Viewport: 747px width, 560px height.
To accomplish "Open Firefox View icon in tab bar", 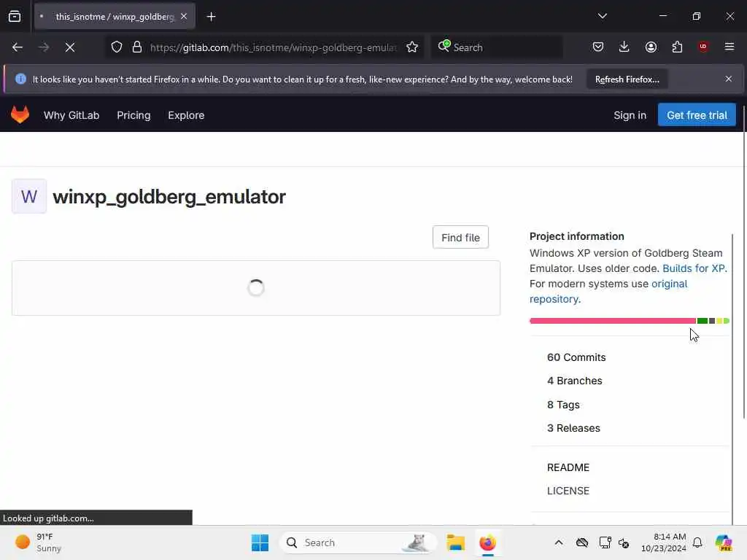I will [15, 16].
